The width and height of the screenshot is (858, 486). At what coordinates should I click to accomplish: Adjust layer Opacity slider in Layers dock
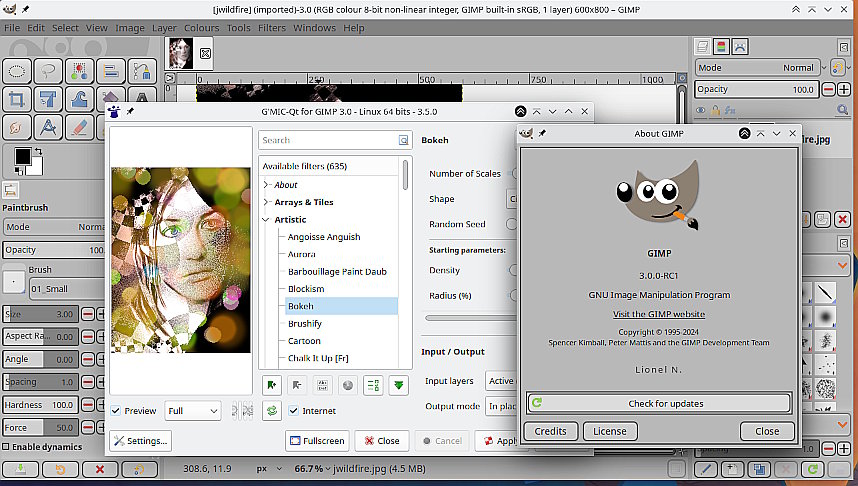coord(757,89)
